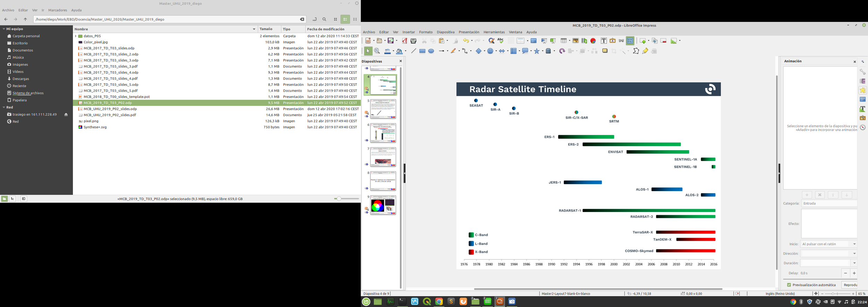Click the Reproducir button in Animación panel
This screenshot has height=307, width=868.
[x=849, y=285]
